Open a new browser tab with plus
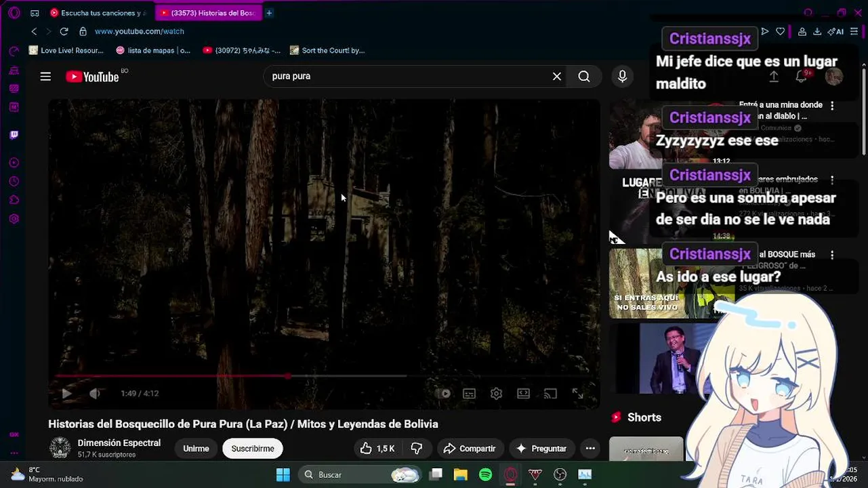This screenshot has height=488, width=868. tap(269, 13)
